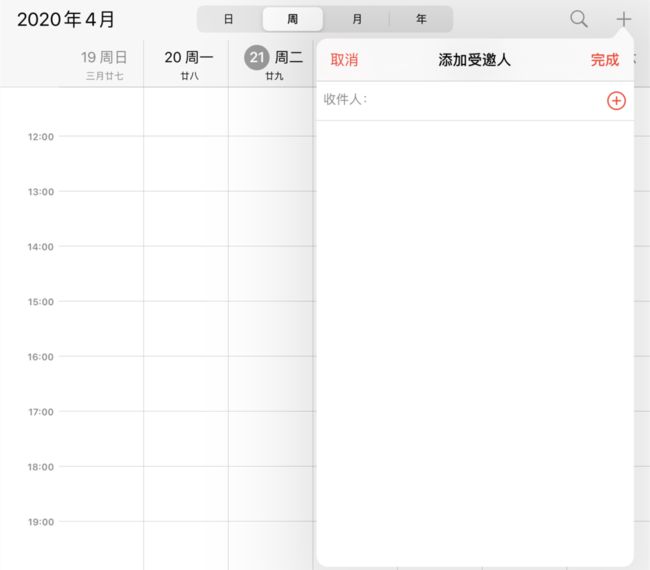Cancel adding invitees with 取消
Screen dimensions: 650x570
(344, 60)
